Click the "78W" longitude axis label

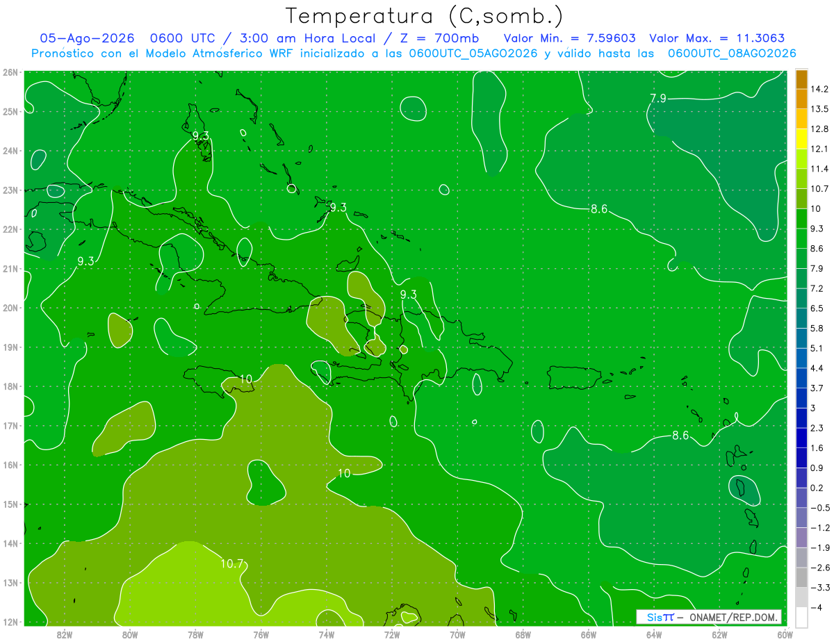click(x=195, y=634)
